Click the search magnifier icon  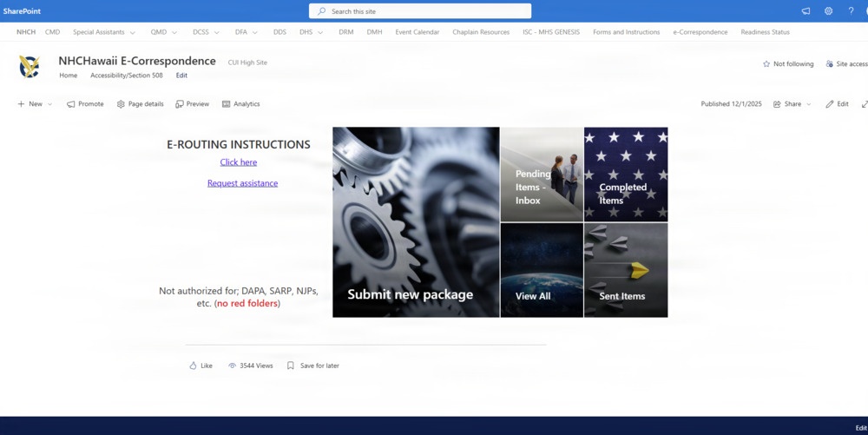[321, 11]
